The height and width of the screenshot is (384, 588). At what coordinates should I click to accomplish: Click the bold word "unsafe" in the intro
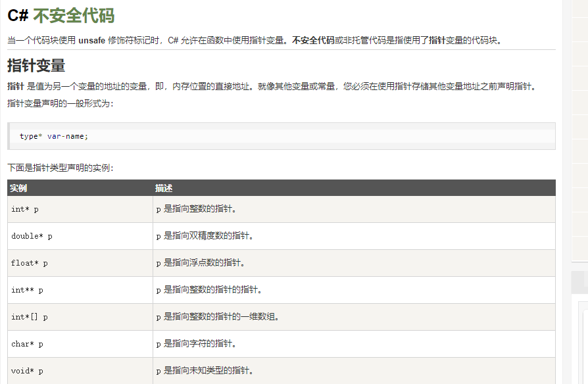(92, 41)
